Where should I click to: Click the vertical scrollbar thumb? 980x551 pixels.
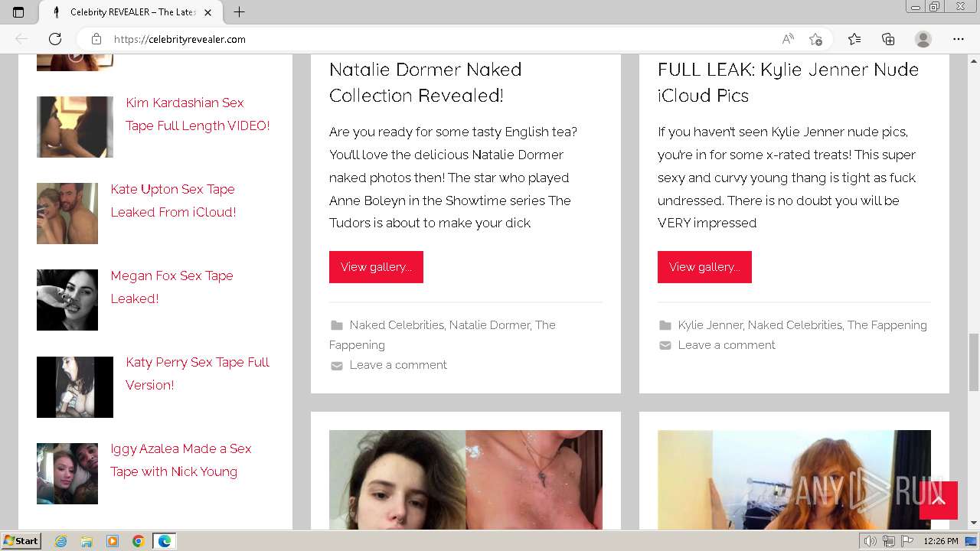click(x=974, y=362)
